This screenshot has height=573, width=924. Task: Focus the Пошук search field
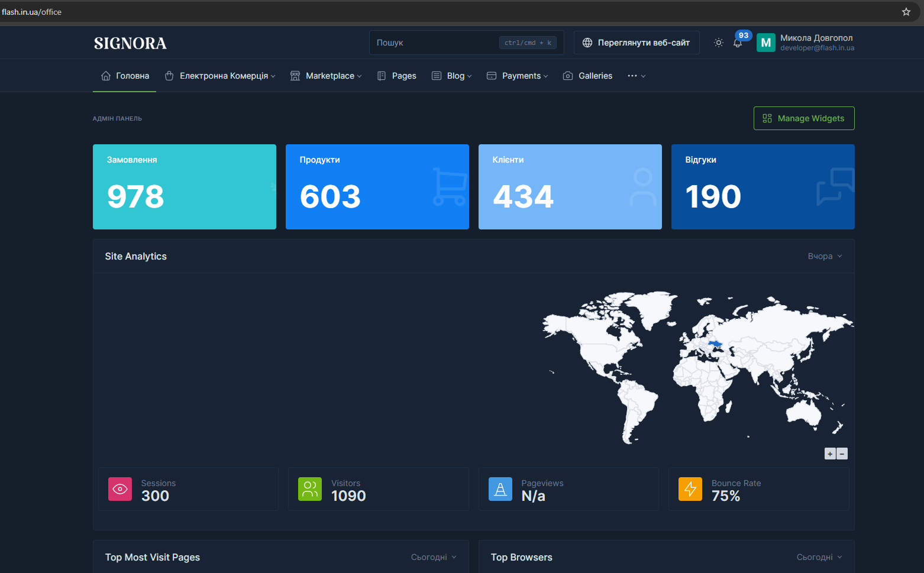tap(436, 43)
